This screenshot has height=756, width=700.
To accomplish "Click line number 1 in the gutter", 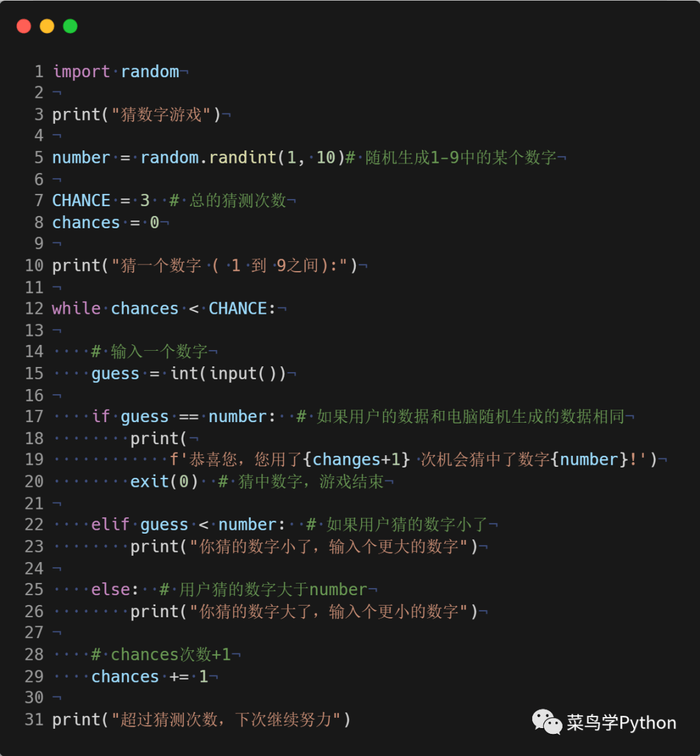I will pyautogui.click(x=39, y=72).
